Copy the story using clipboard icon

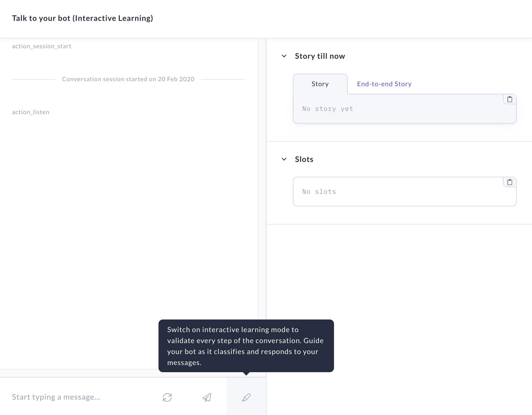click(510, 99)
